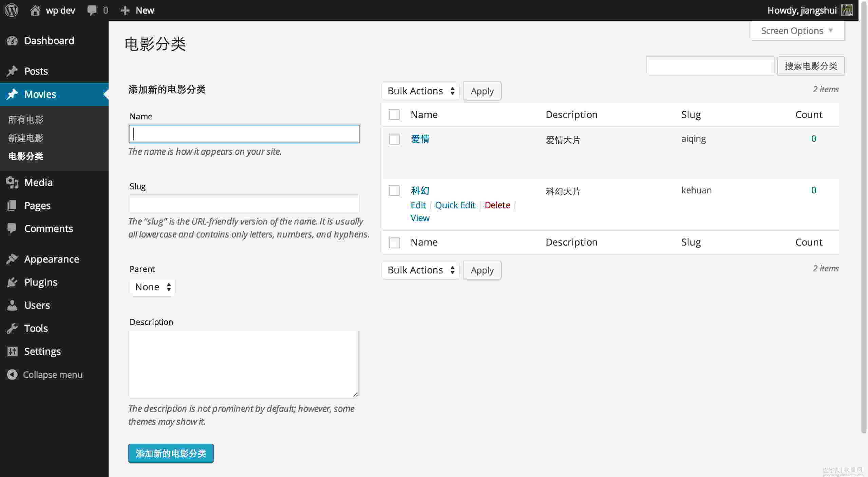Click the Dashboard menu icon
Viewport: 868px width, 477px height.
[x=12, y=41]
